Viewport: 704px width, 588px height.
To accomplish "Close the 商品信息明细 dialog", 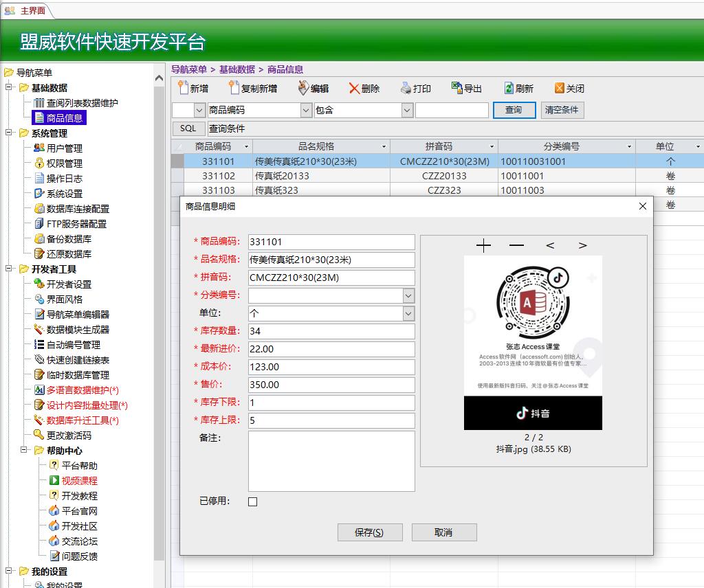I will [x=643, y=206].
